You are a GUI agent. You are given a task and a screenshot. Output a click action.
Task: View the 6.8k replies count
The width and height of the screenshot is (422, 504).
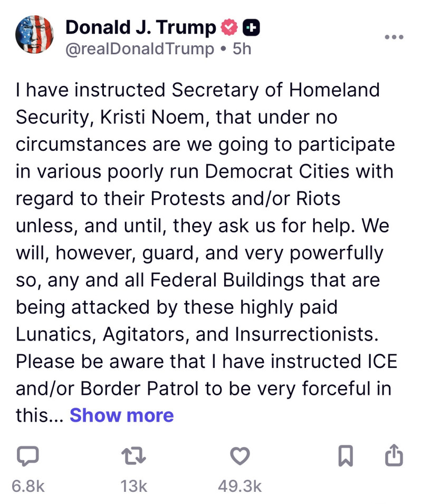[x=28, y=486]
